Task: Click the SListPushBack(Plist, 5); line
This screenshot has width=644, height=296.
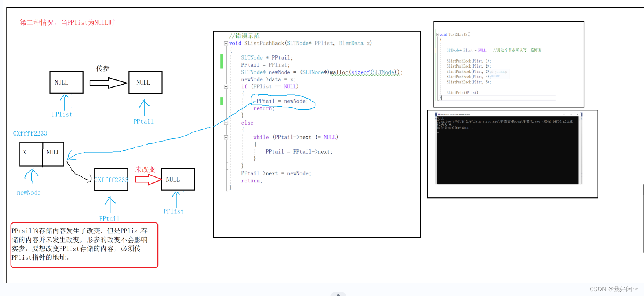Action: point(468,82)
